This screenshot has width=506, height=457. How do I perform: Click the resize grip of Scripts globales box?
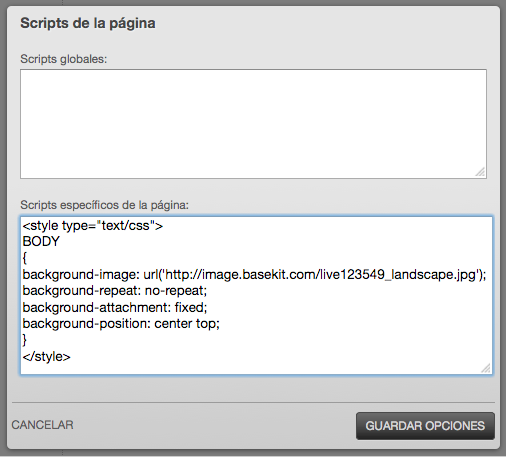[480, 172]
